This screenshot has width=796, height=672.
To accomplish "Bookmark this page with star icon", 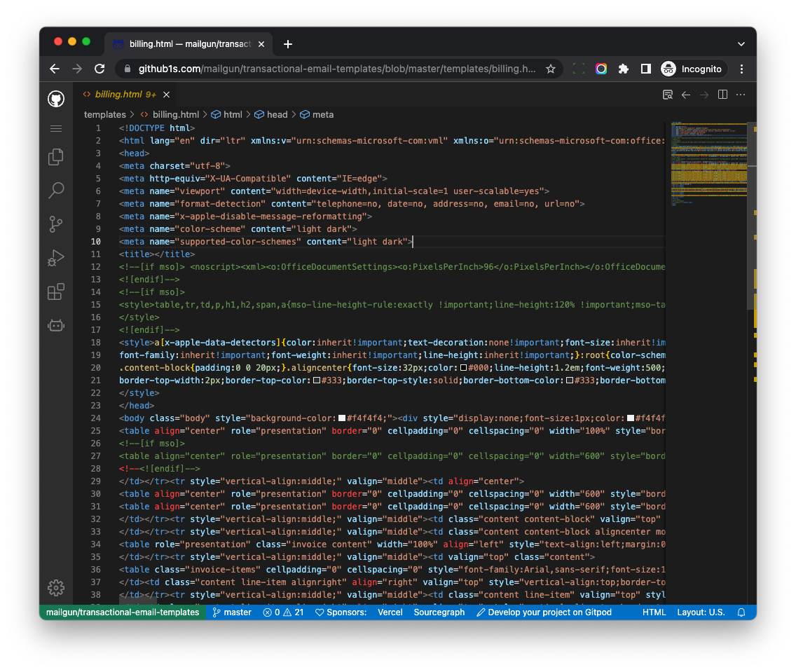I will click(551, 69).
